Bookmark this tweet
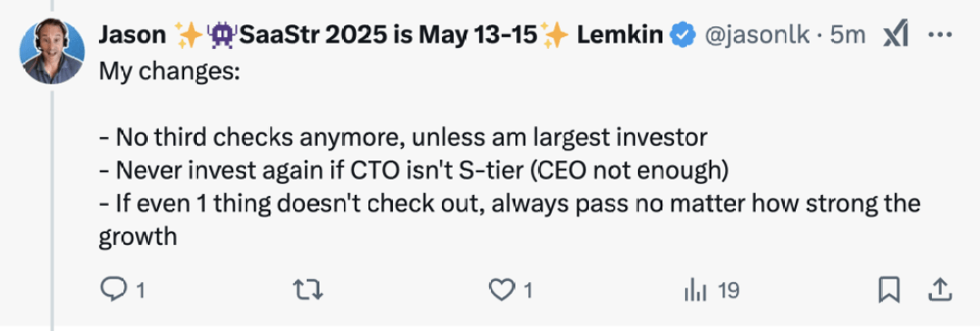Image resolution: width=980 pixels, height=331 pixels. pyautogui.click(x=888, y=290)
